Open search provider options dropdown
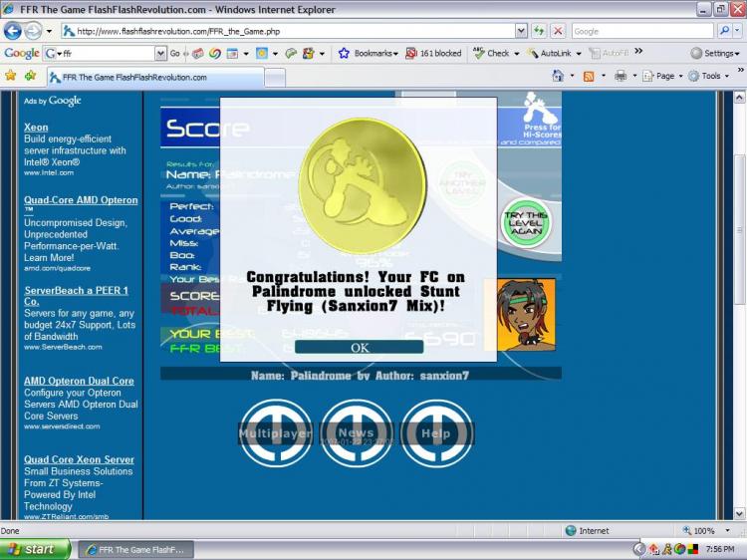The image size is (747, 560). 737,32
